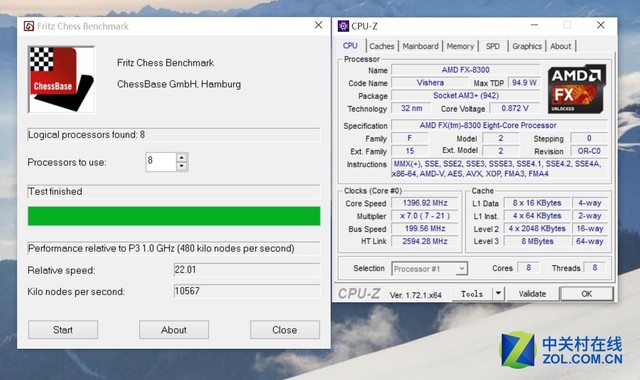Click the AMD FX Unlocked logo
This screenshot has width=640, height=380.
[576, 89]
